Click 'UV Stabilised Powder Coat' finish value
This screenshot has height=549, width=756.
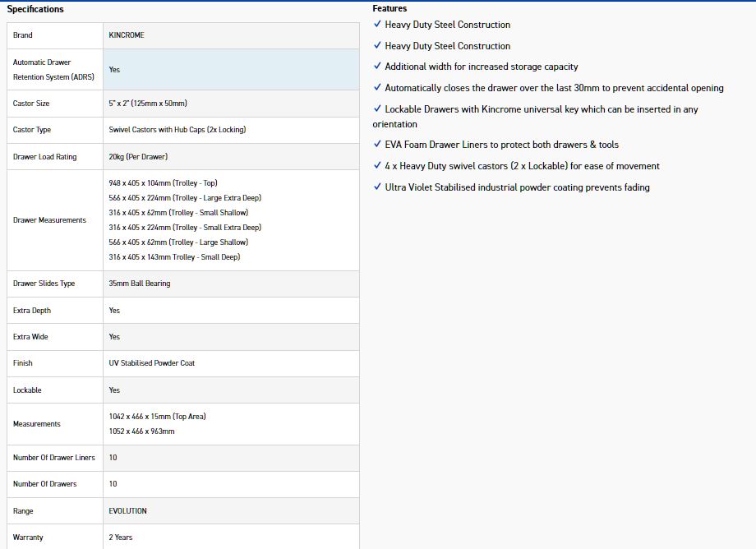(152, 363)
